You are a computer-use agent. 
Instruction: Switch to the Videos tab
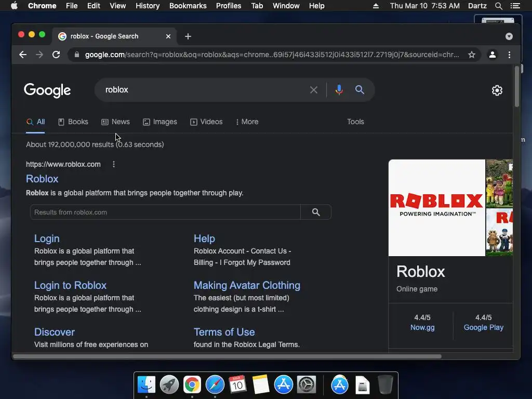(206, 122)
